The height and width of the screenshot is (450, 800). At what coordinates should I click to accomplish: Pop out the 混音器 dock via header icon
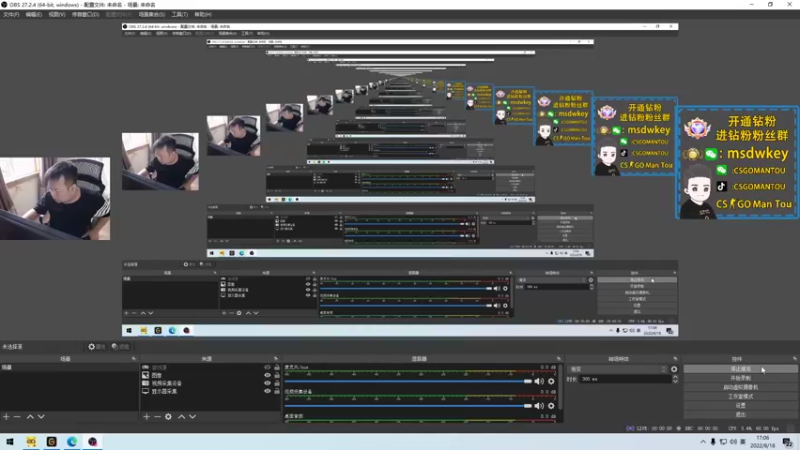[559, 359]
